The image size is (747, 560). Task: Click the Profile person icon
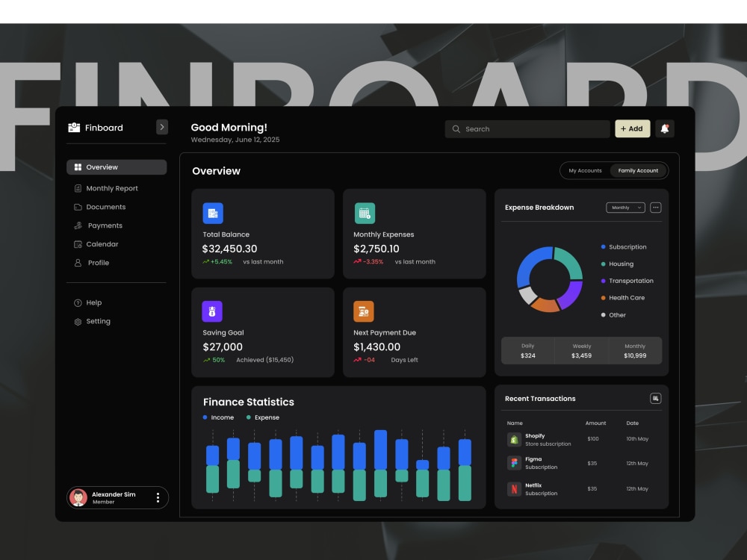[x=78, y=262]
